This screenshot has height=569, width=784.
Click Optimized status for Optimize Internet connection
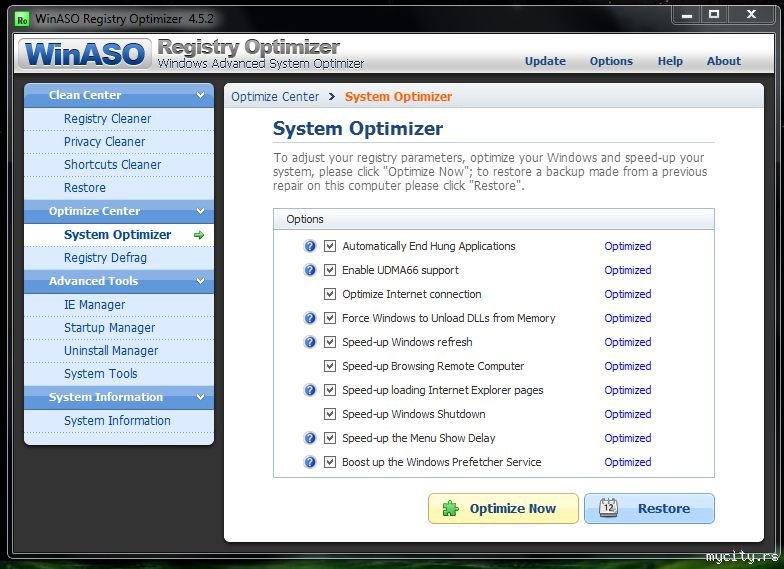click(x=628, y=294)
